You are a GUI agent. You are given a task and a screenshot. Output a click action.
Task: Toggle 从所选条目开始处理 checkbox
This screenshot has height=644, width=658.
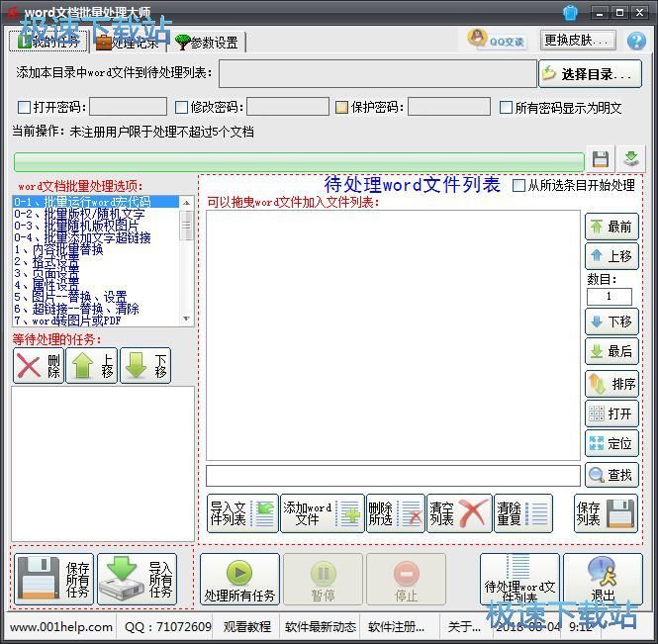coord(519,185)
